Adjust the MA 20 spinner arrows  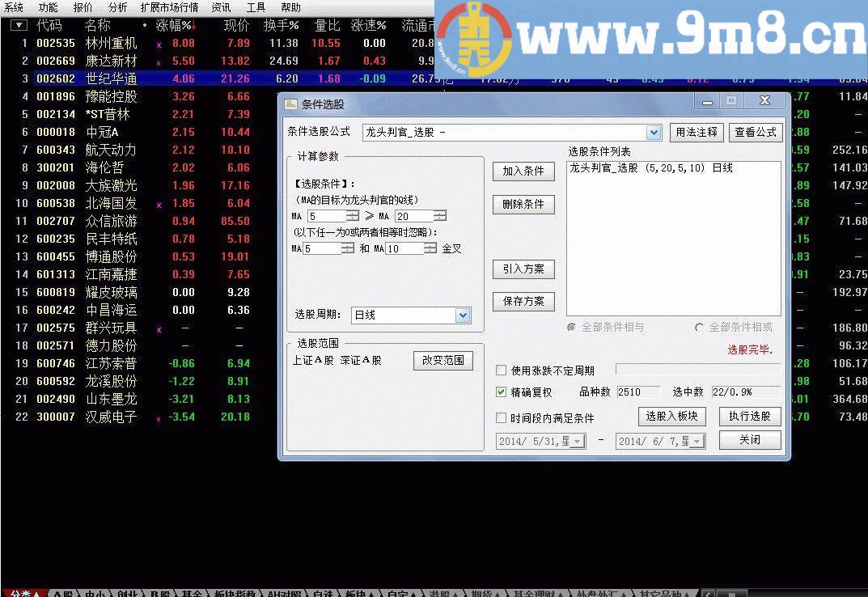(439, 215)
